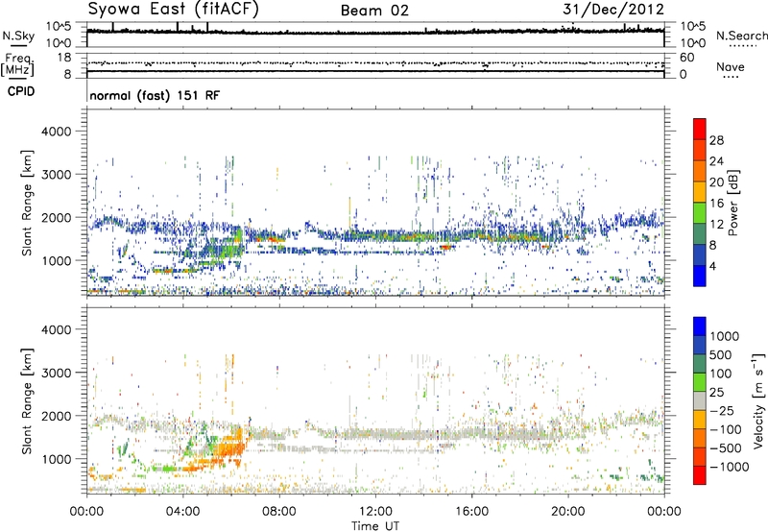Screen dimensions: 768x532
Task: Click the 'Power [dB]' color bar label
Action: tap(732, 203)
